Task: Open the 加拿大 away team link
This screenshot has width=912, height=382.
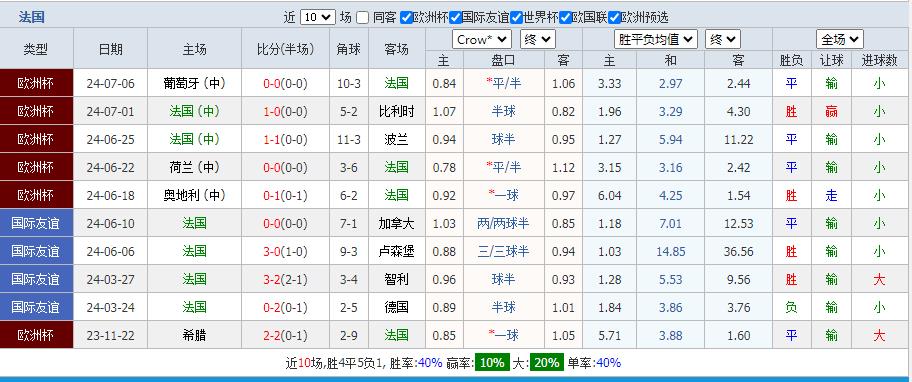Action: click(x=397, y=223)
